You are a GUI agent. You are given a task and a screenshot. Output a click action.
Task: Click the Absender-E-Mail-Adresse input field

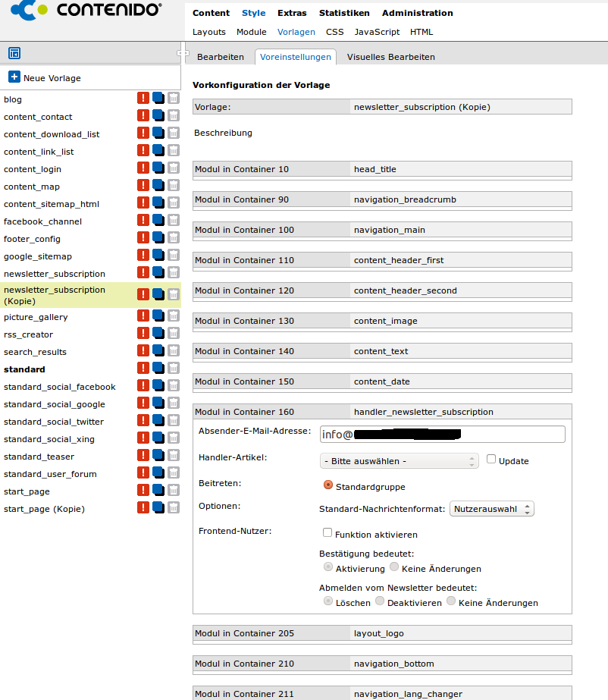point(442,434)
